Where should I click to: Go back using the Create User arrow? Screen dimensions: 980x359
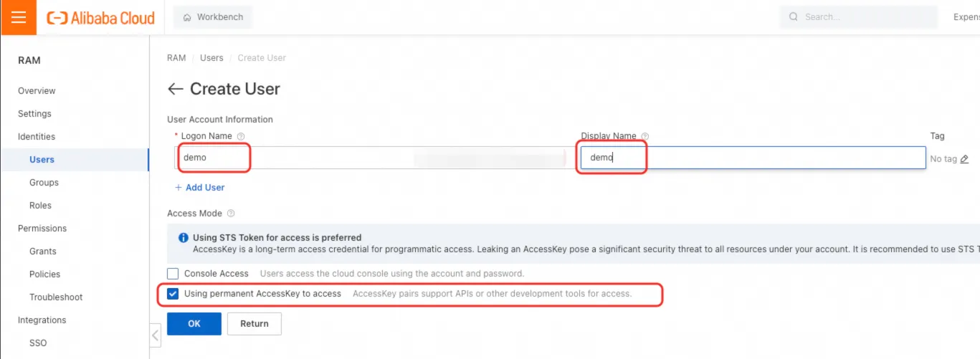click(175, 89)
